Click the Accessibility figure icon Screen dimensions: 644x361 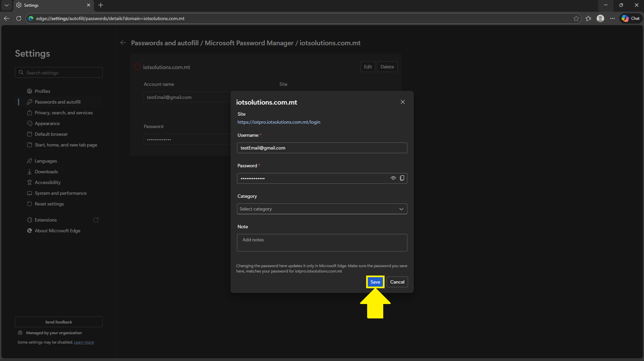[30, 182]
